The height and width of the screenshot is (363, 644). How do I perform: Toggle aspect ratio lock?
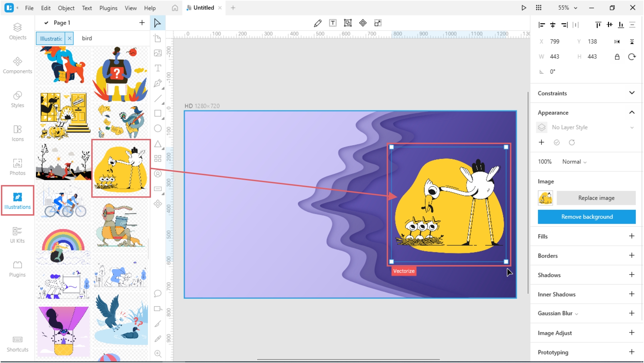(x=617, y=57)
